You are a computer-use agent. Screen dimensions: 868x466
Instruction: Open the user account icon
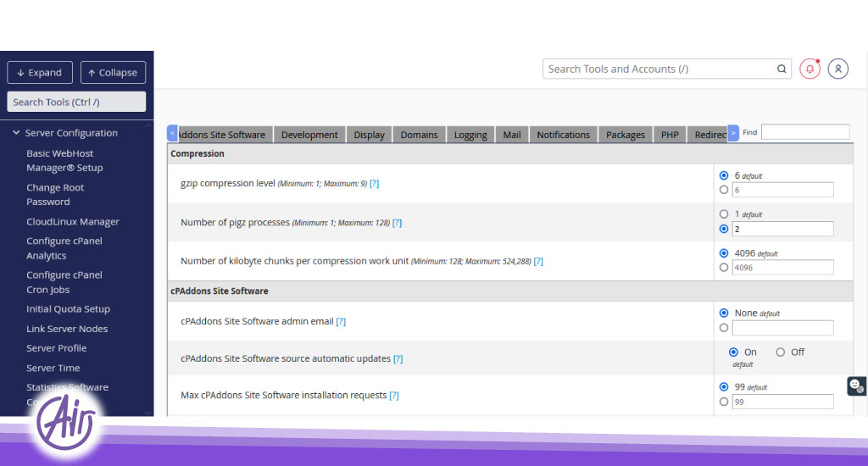click(838, 69)
